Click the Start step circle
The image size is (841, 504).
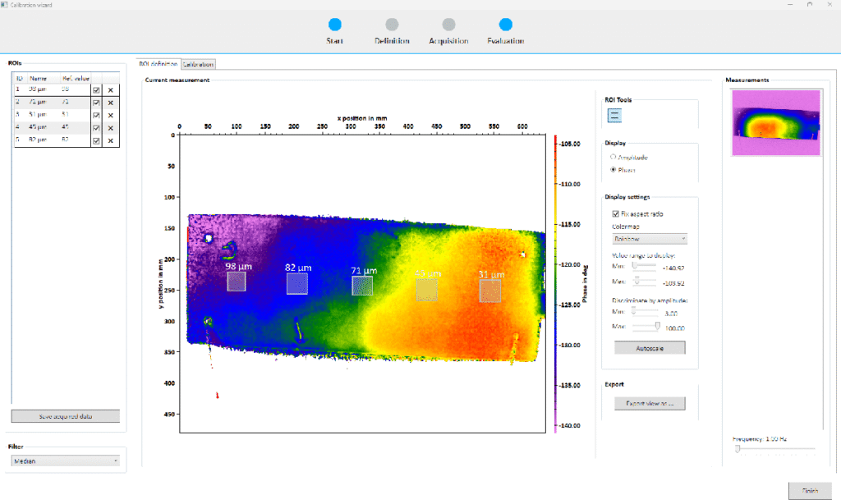334,25
